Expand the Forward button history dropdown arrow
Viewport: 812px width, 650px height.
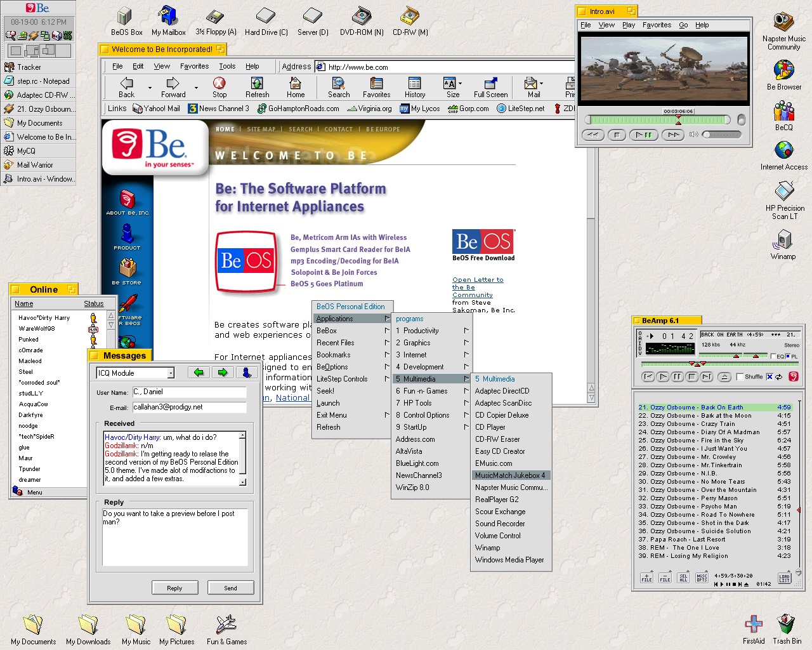coord(196,88)
